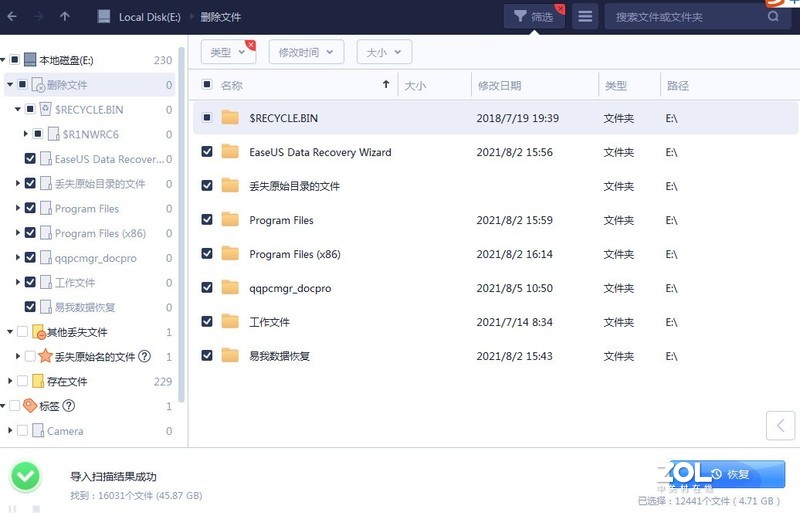The width and height of the screenshot is (800, 516).
Task: Open the 大小 filter dropdown
Action: click(384, 52)
